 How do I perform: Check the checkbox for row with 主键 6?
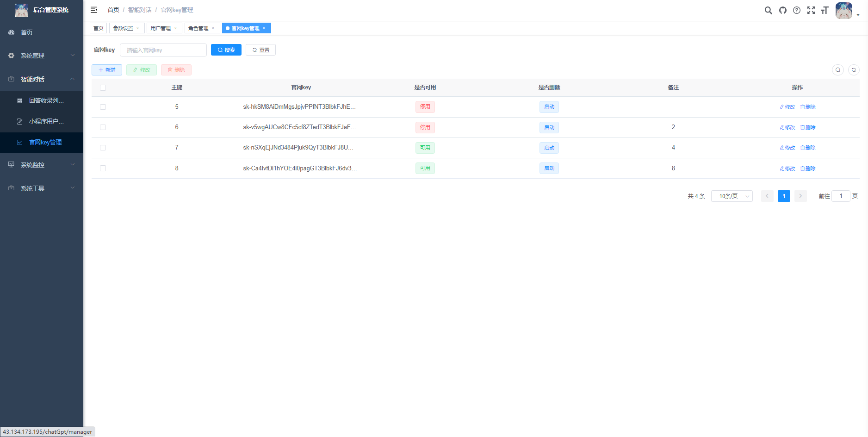click(103, 127)
